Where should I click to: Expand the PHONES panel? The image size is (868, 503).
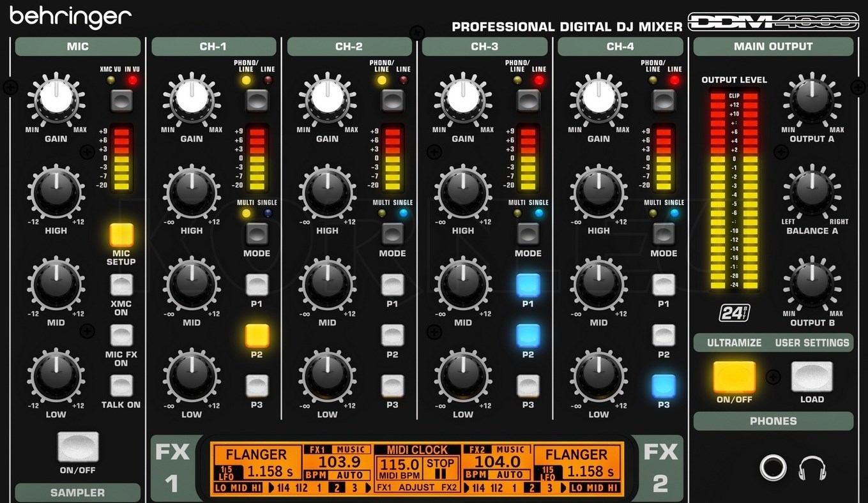(x=773, y=421)
